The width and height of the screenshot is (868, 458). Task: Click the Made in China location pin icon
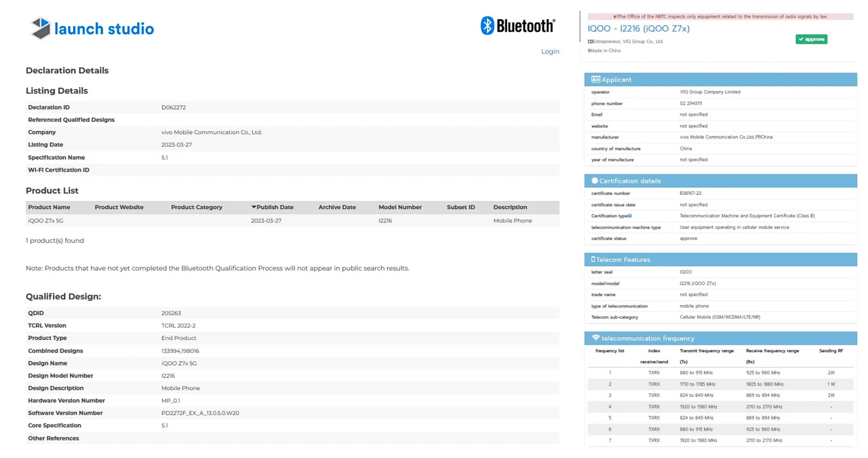coord(589,51)
